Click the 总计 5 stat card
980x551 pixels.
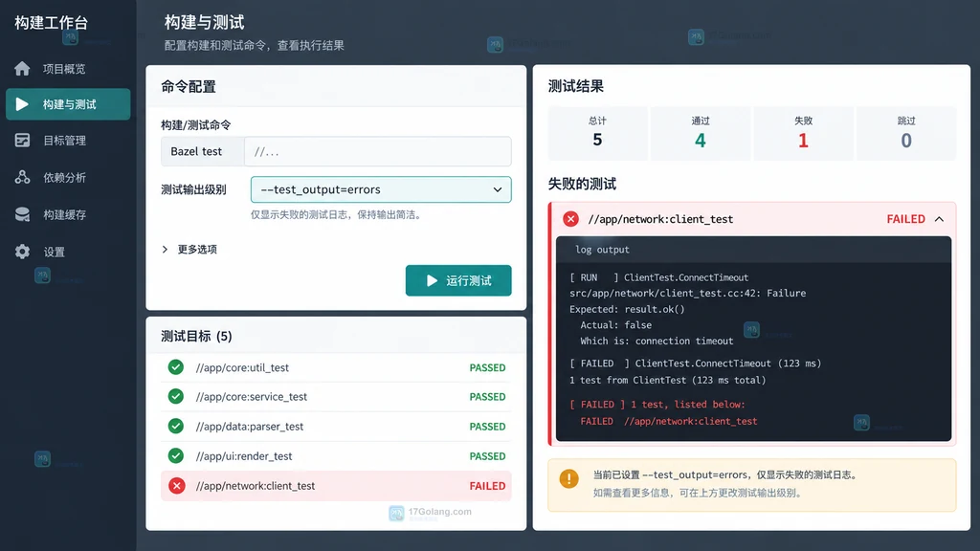tap(597, 133)
